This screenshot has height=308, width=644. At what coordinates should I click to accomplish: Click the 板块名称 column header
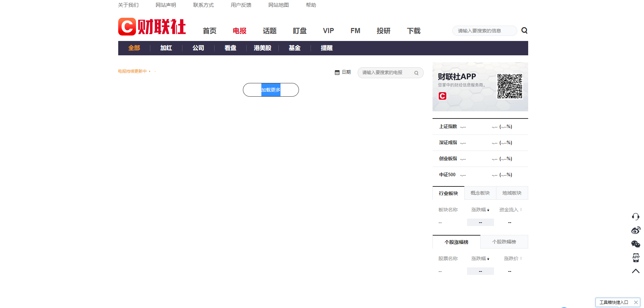[x=448, y=210]
